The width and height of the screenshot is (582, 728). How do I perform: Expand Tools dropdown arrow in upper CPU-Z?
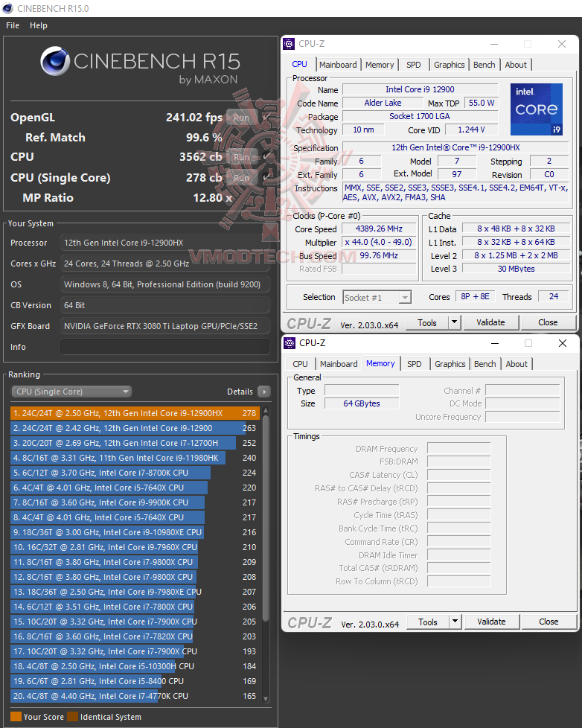[454, 322]
